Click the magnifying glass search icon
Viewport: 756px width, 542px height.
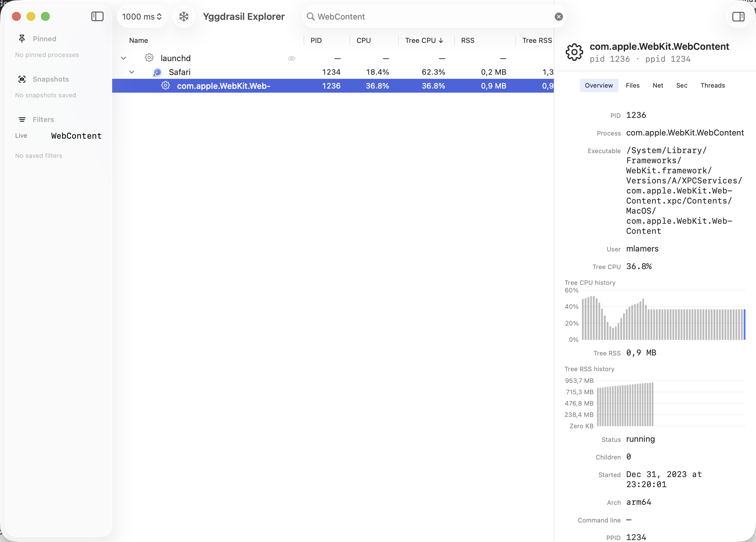310,16
